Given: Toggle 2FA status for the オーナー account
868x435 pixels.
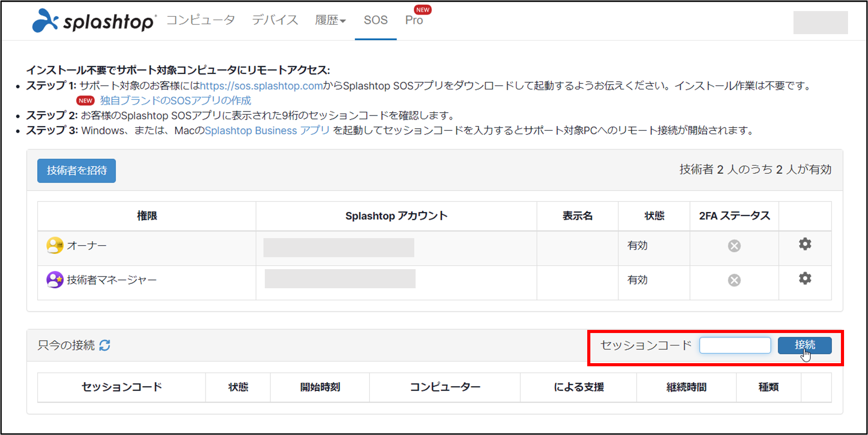Looking at the screenshot, I should point(734,245).
